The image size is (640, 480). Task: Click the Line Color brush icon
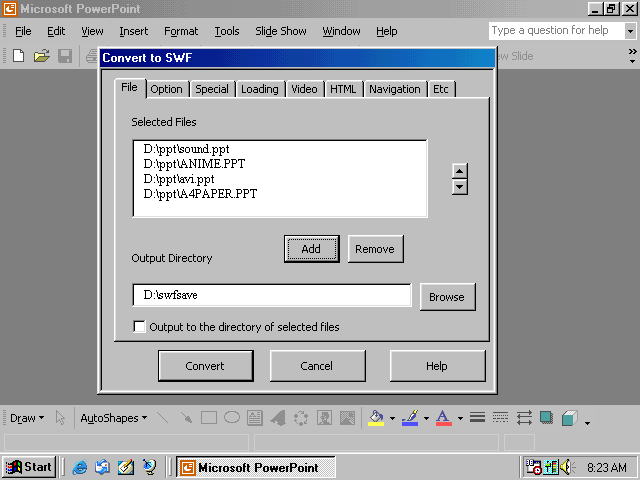410,418
